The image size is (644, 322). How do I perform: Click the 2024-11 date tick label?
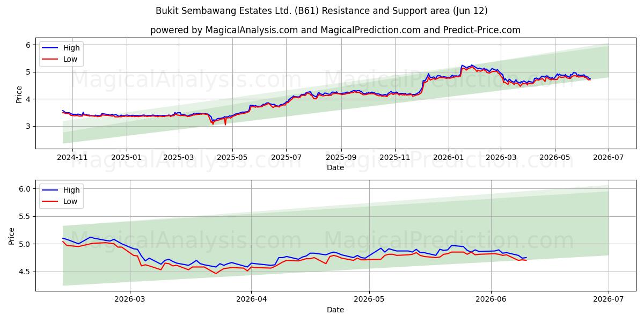pyautogui.click(x=72, y=158)
